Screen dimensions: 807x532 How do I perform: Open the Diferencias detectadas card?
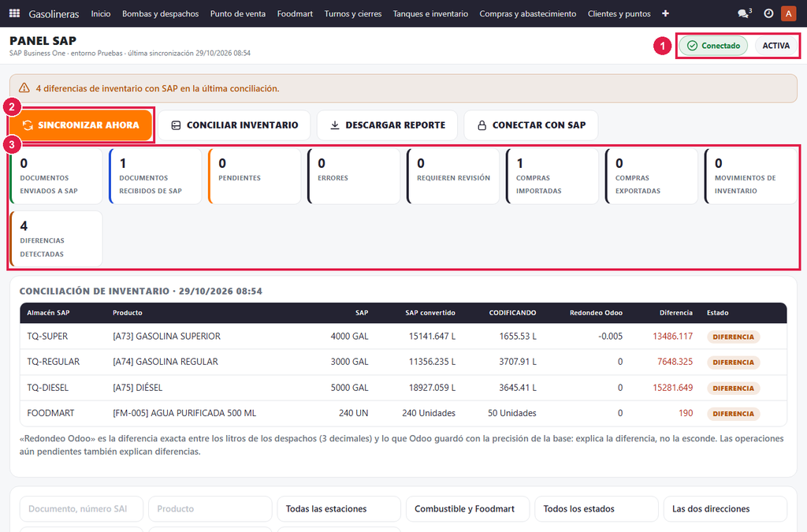point(56,240)
